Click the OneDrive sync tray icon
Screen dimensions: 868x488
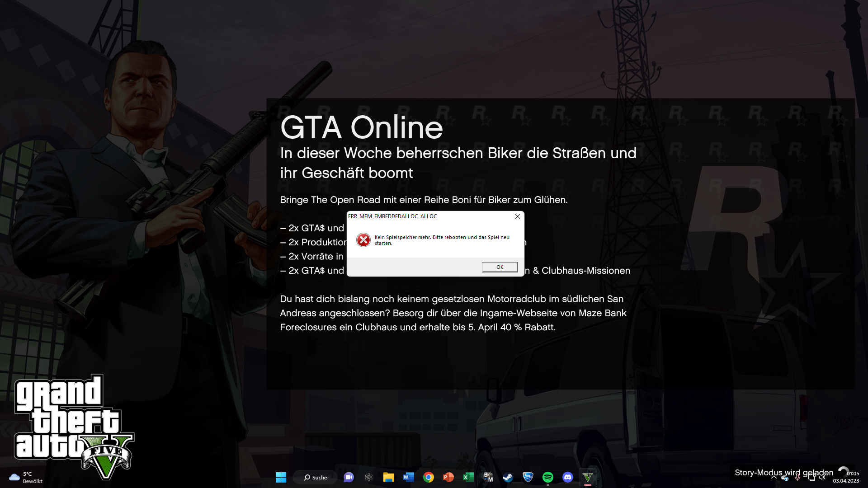coord(785,478)
